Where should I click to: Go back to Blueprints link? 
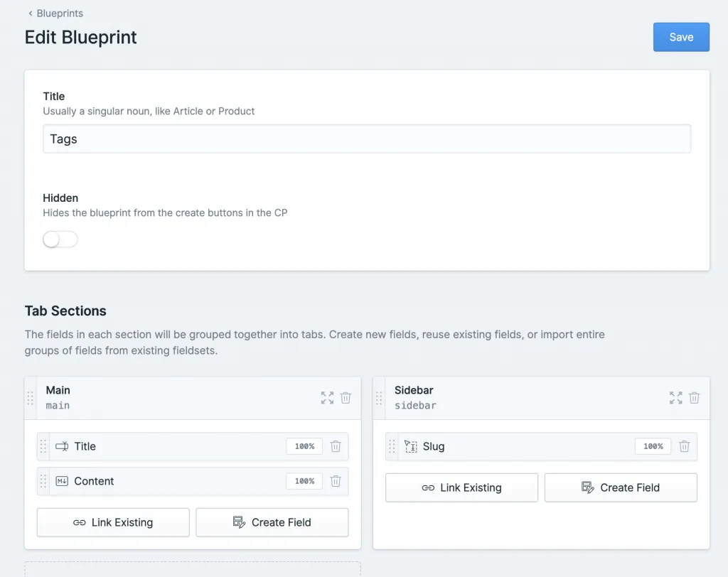55,14
